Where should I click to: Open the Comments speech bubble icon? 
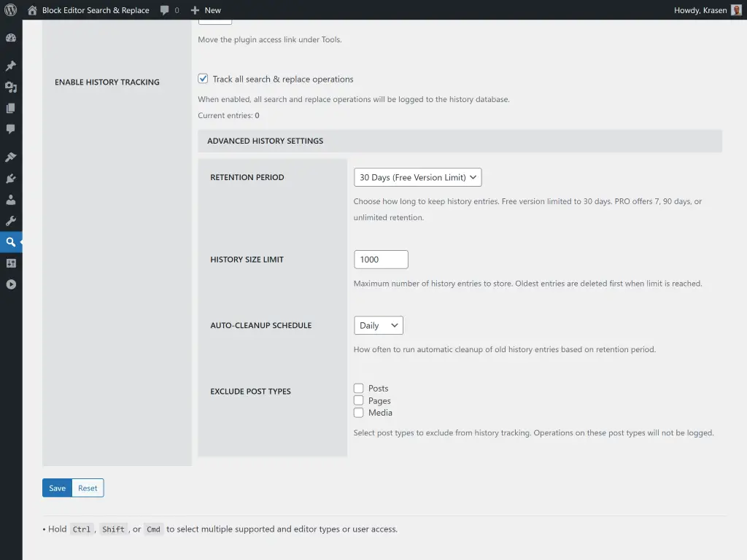point(10,129)
